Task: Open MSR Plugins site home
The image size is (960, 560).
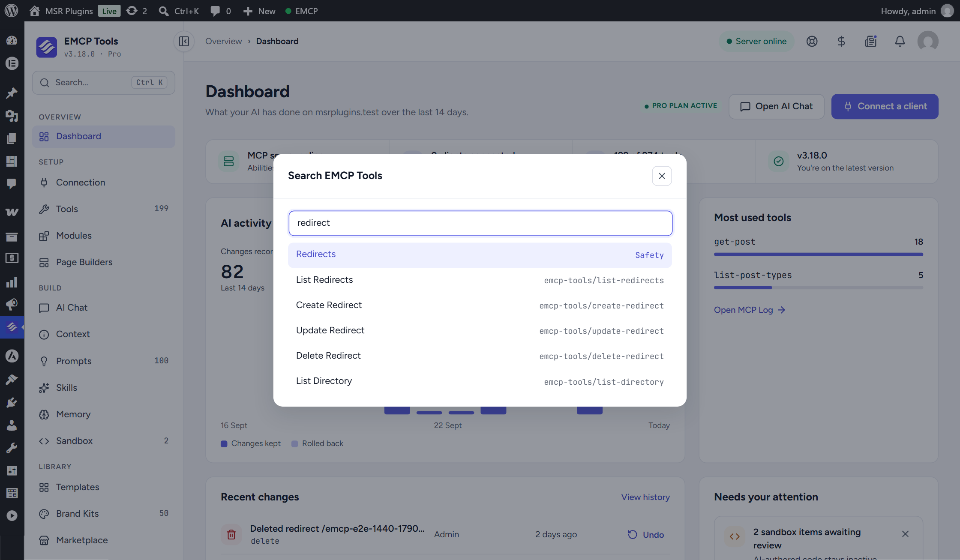Action: pos(61,11)
